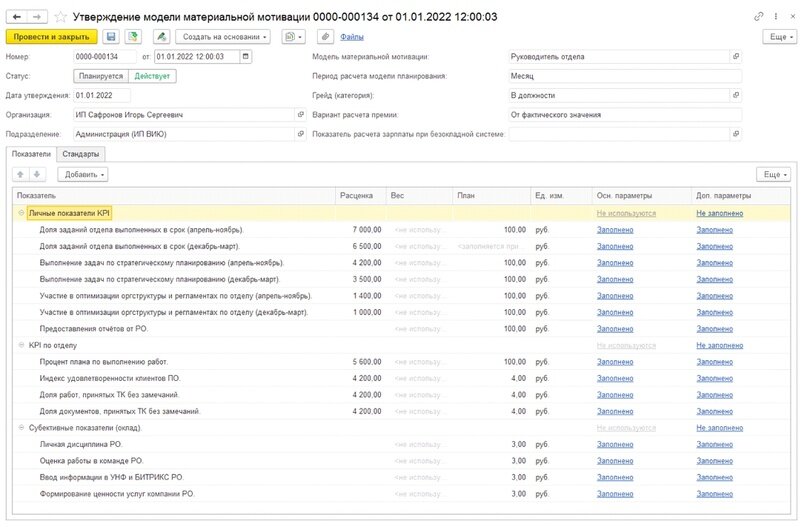Image resolution: width=807 pixels, height=527 pixels.
Task: Set status to Планируется
Action: [x=101, y=76]
